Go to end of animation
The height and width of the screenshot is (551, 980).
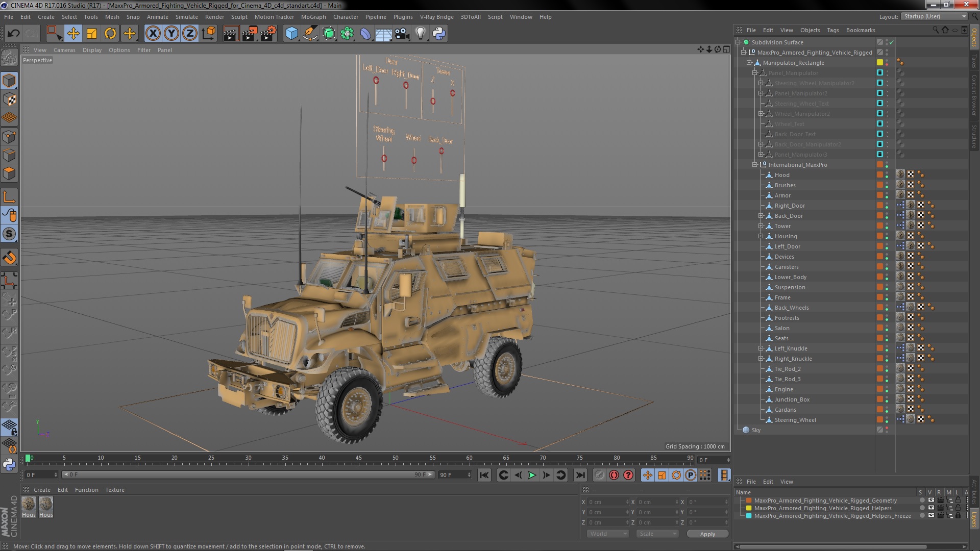(x=580, y=475)
